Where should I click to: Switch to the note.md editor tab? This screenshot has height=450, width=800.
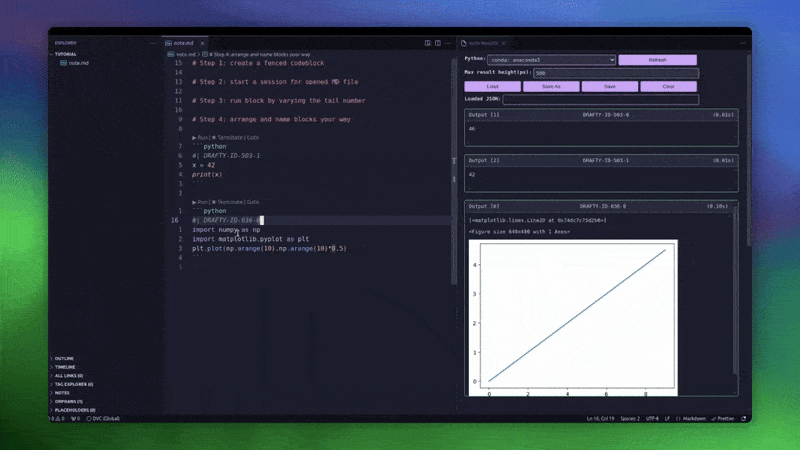click(183, 43)
